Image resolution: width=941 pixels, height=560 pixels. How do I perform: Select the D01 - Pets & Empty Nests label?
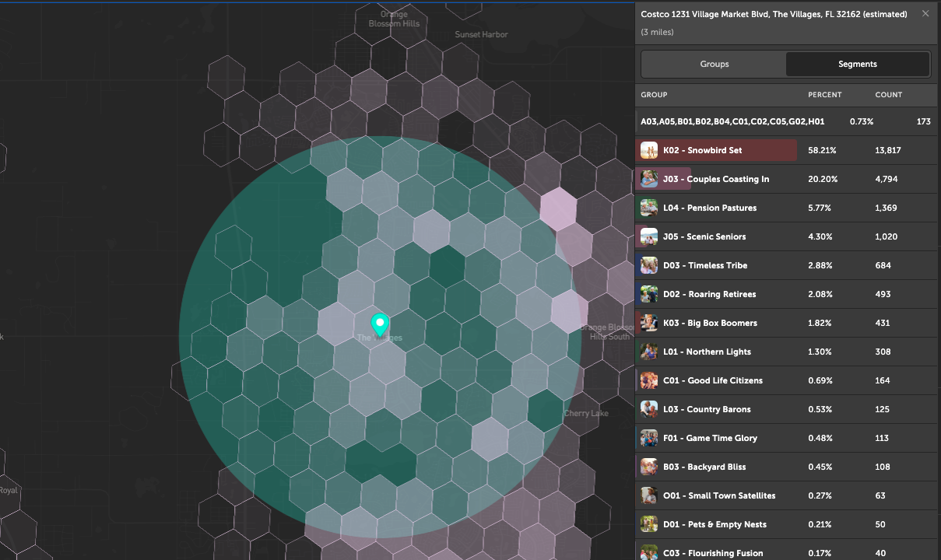click(x=715, y=524)
